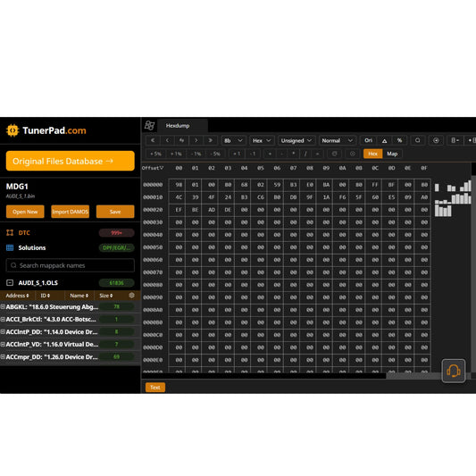476x476 pixels.
Task: Click the +1 increment button
Action: (x=237, y=154)
